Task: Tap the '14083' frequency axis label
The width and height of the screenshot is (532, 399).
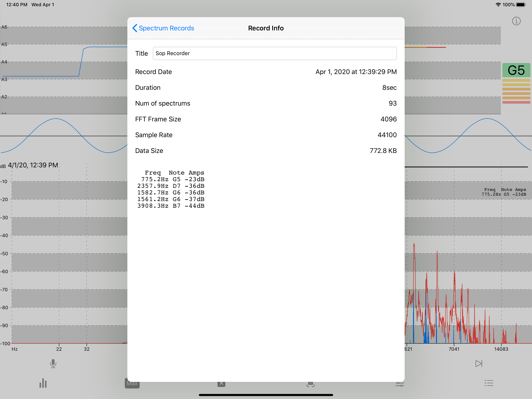Action: [x=501, y=349]
